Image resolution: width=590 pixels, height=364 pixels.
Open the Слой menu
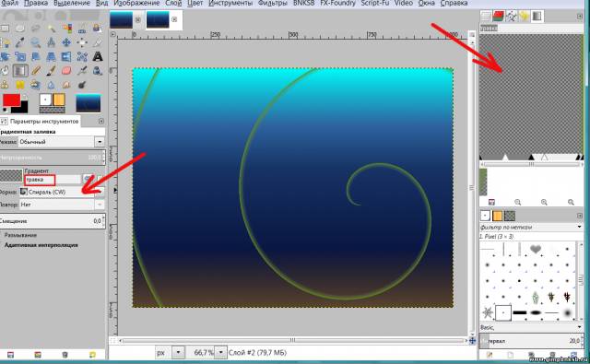coord(173,4)
